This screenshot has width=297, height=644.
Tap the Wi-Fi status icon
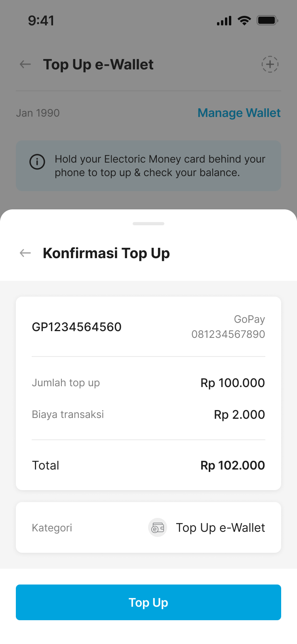244,21
